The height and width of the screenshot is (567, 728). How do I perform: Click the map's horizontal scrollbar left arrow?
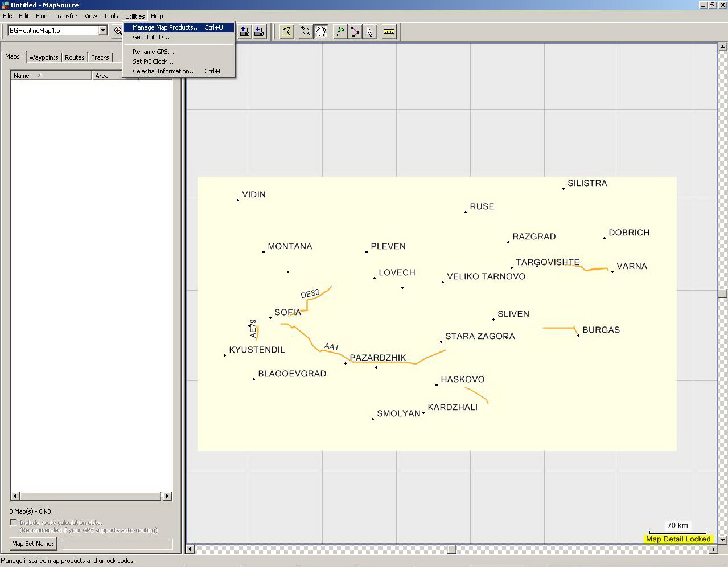click(190, 549)
